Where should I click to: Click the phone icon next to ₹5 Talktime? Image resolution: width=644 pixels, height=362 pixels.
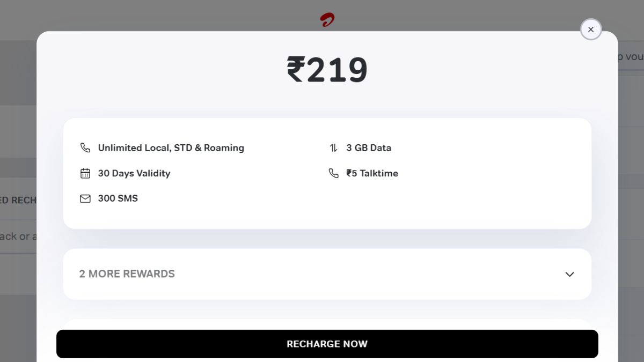(333, 173)
